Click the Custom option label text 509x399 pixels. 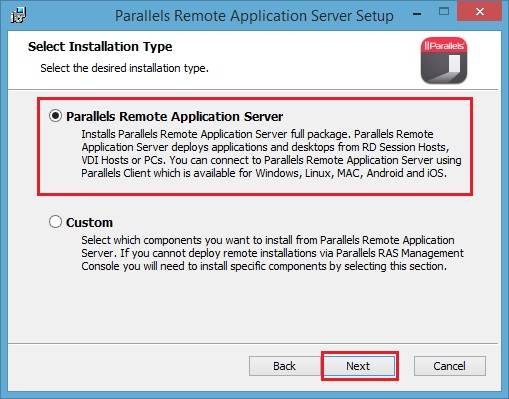click(x=89, y=222)
